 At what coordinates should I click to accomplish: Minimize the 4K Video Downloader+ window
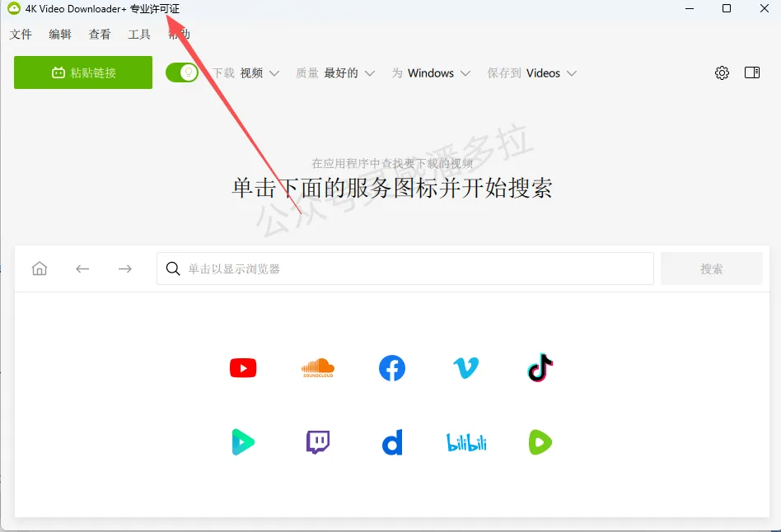click(x=690, y=8)
